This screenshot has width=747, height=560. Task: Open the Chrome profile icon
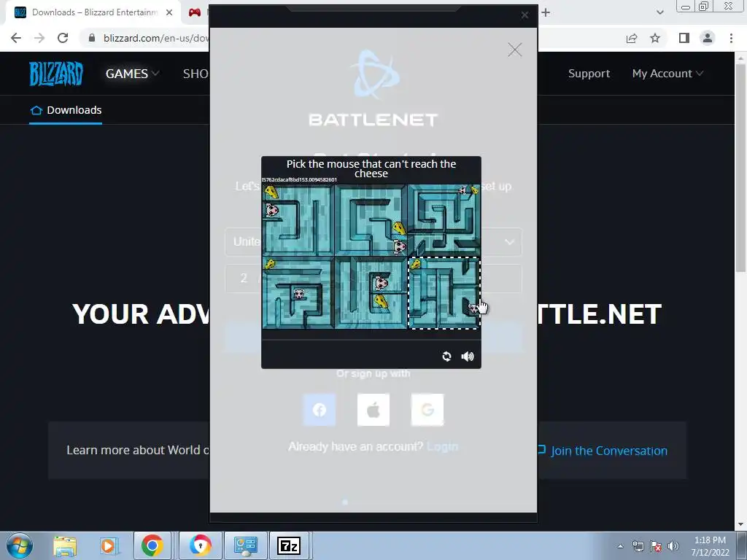coord(708,38)
